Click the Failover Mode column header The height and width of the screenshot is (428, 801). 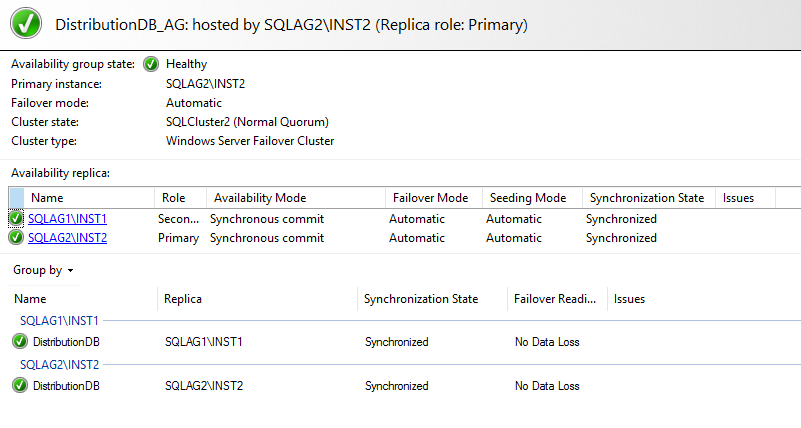430,198
